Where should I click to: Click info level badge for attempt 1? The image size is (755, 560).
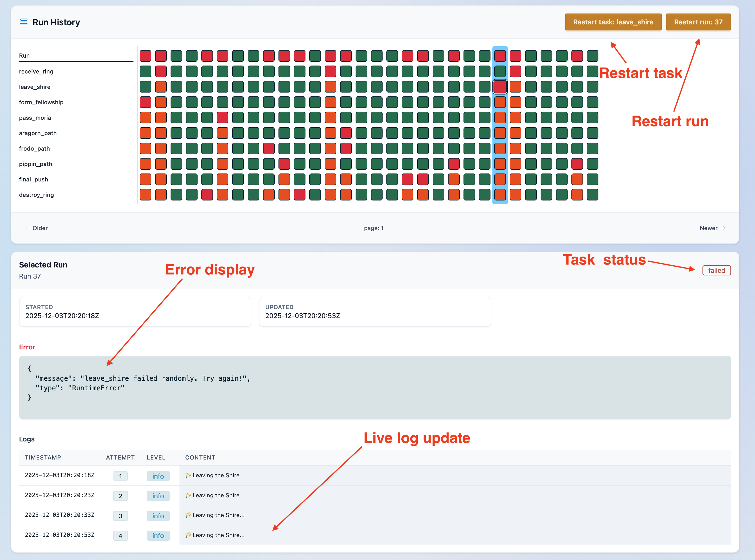(x=158, y=476)
